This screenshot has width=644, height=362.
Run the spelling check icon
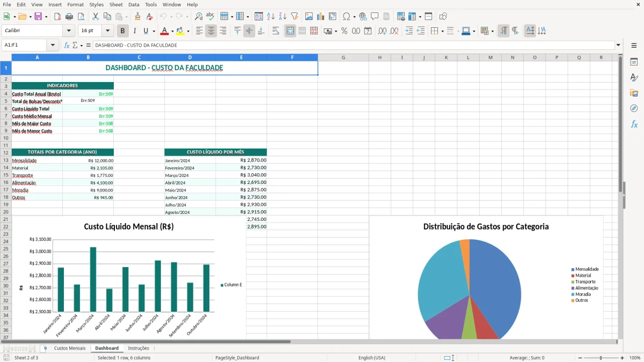point(210,17)
